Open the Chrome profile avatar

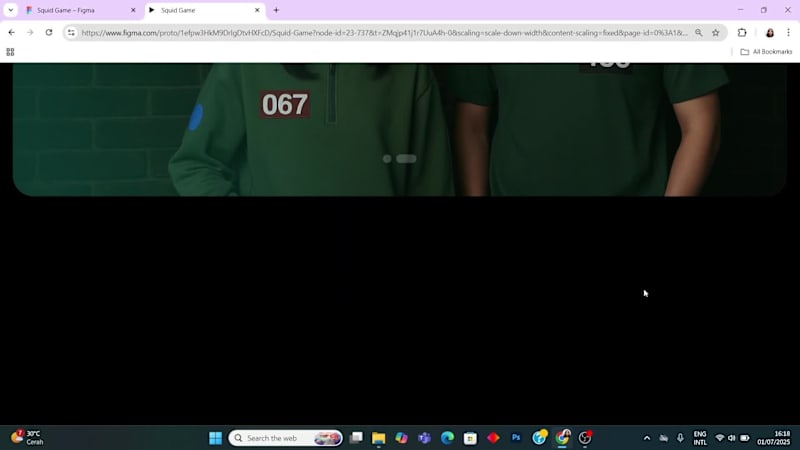[769, 33]
